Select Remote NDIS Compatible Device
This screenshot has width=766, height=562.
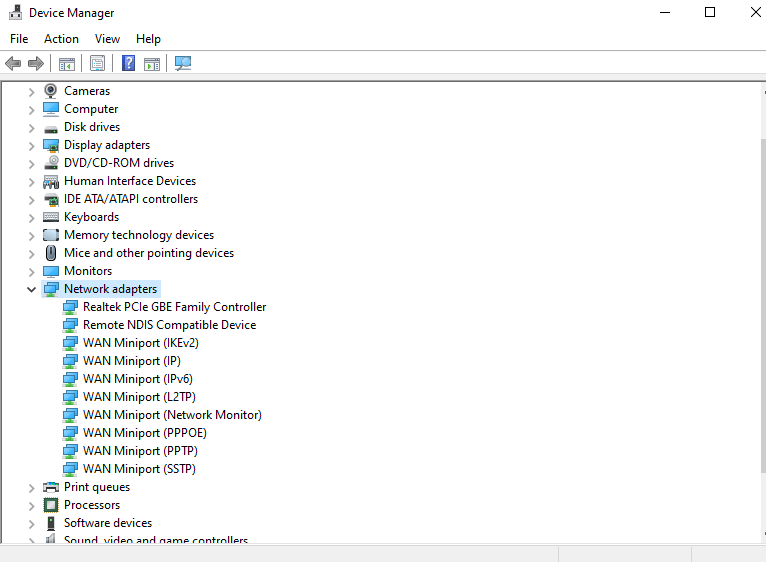(170, 325)
